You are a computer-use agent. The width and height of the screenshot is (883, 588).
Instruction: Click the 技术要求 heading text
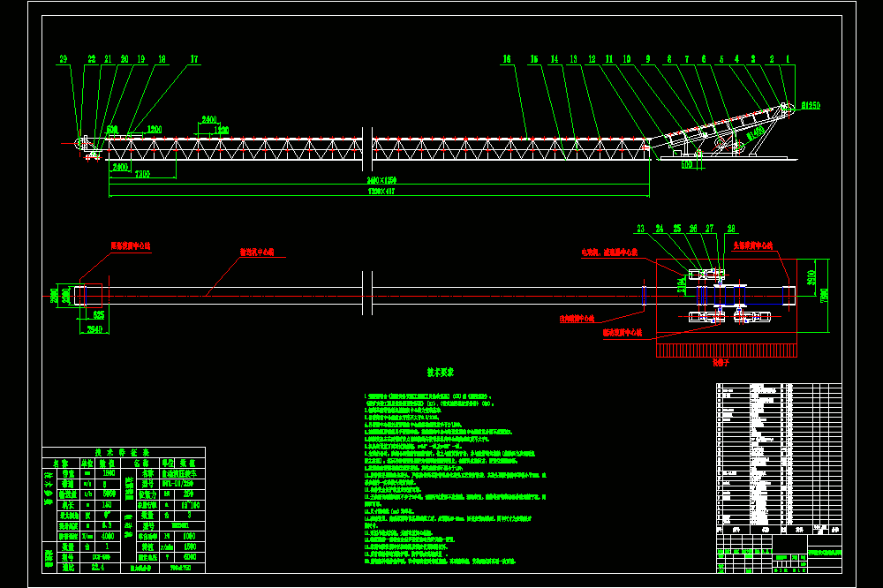coord(441,373)
